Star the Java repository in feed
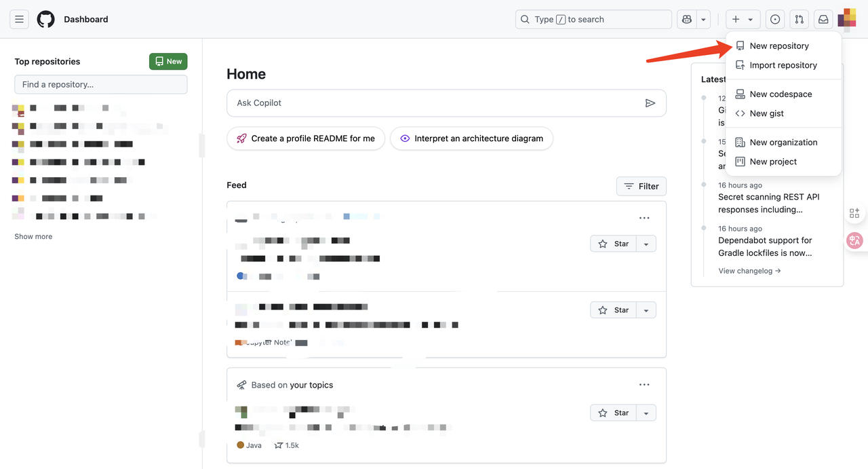This screenshot has width=868, height=469. point(614,413)
